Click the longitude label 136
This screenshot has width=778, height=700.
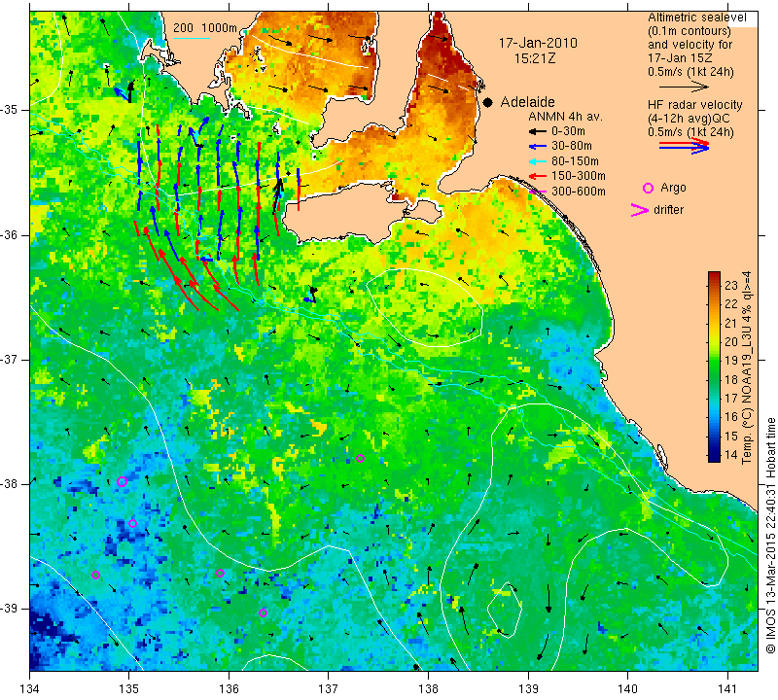[229, 688]
